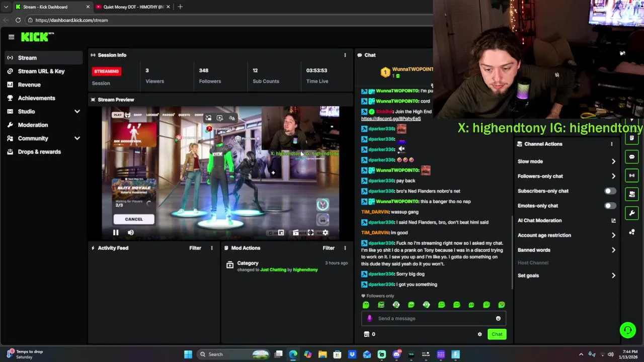Select Stream in the sidebar
The image size is (644, 362).
point(44,58)
